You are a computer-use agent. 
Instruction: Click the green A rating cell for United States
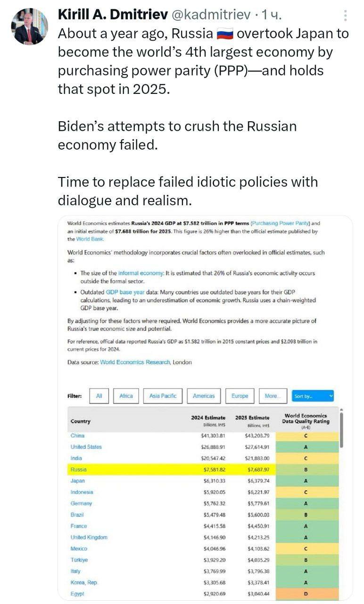(x=306, y=447)
